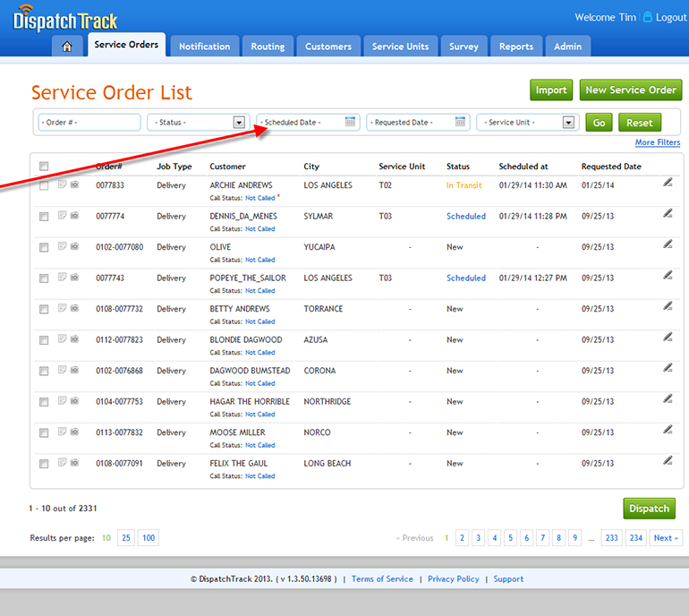Open the Reports tab

[x=516, y=47]
